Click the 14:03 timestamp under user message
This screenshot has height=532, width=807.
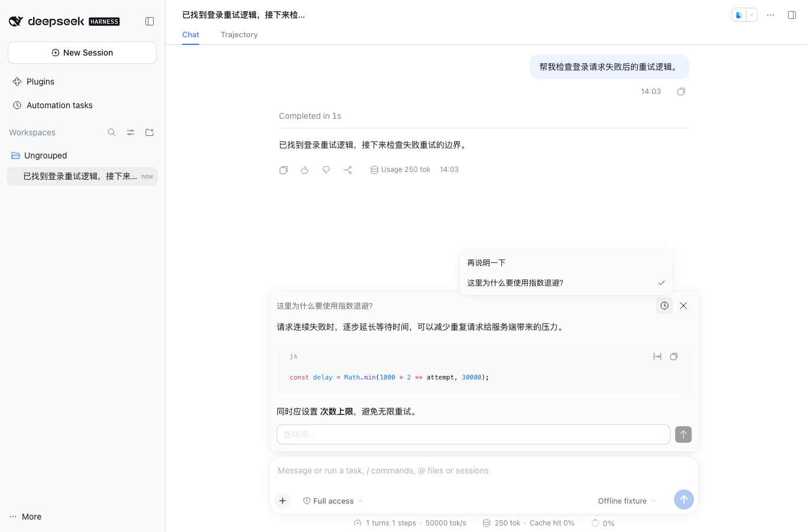[650, 92]
